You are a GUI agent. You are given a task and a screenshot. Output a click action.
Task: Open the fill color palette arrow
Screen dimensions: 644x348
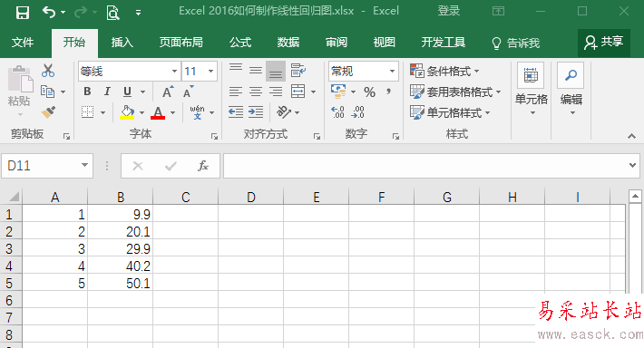(x=142, y=112)
